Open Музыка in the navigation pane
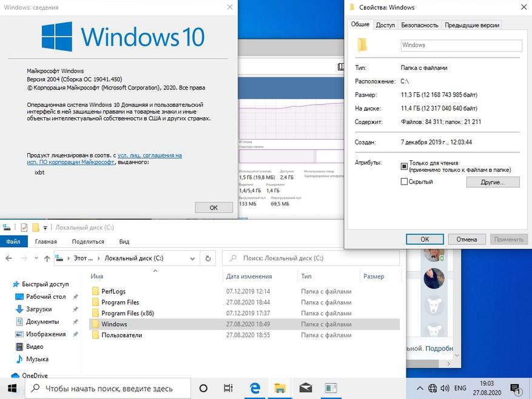Viewport: 532px width, 399px height. 37,359
